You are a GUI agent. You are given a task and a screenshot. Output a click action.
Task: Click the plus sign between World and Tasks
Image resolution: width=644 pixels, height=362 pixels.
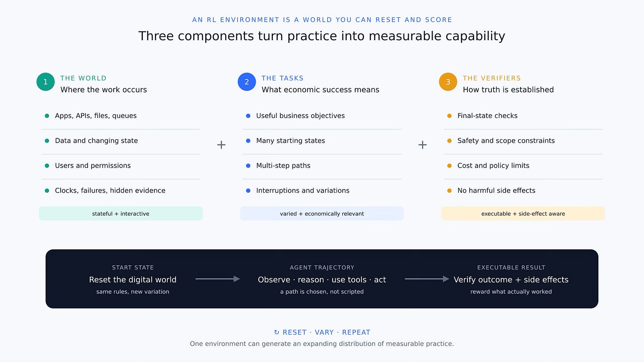click(x=221, y=145)
